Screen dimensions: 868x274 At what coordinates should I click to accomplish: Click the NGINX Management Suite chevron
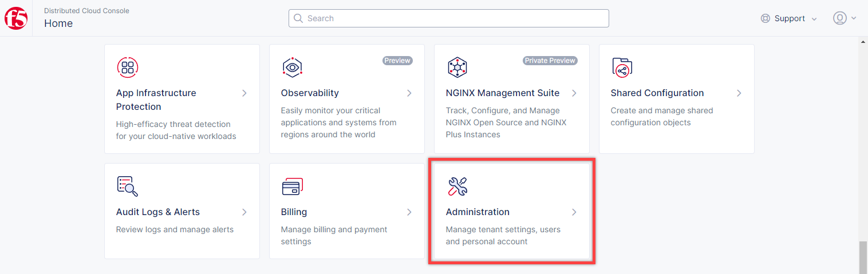tap(574, 93)
